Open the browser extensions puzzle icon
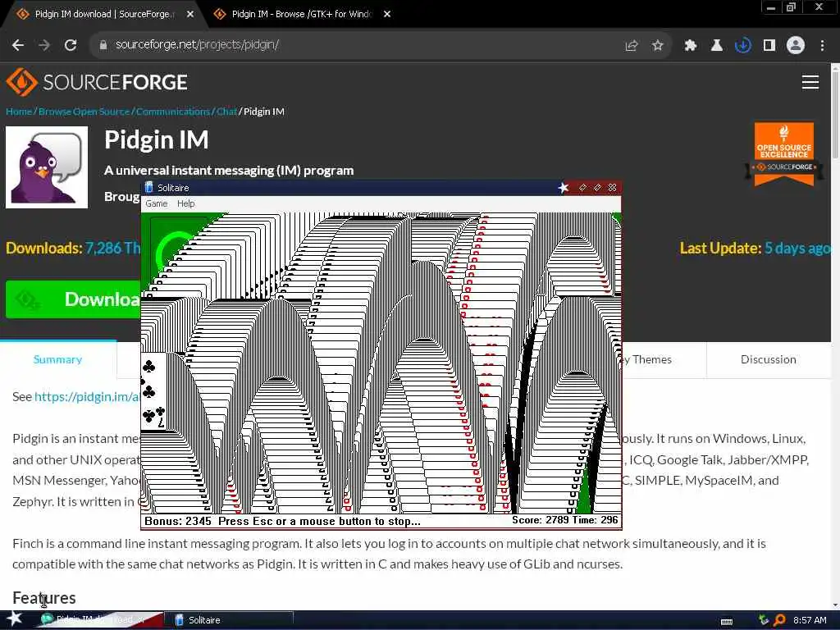This screenshot has height=630, width=840. [x=691, y=46]
